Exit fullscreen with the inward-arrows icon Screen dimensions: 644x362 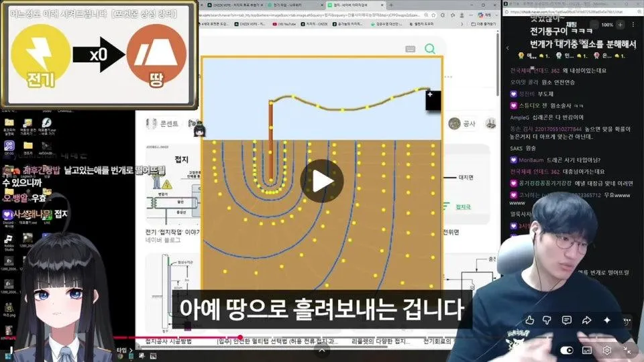[x=627, y=350]
